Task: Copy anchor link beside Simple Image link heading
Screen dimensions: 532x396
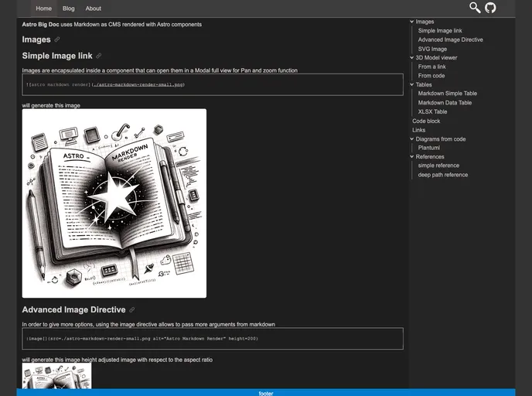Action: click(98, 56)
